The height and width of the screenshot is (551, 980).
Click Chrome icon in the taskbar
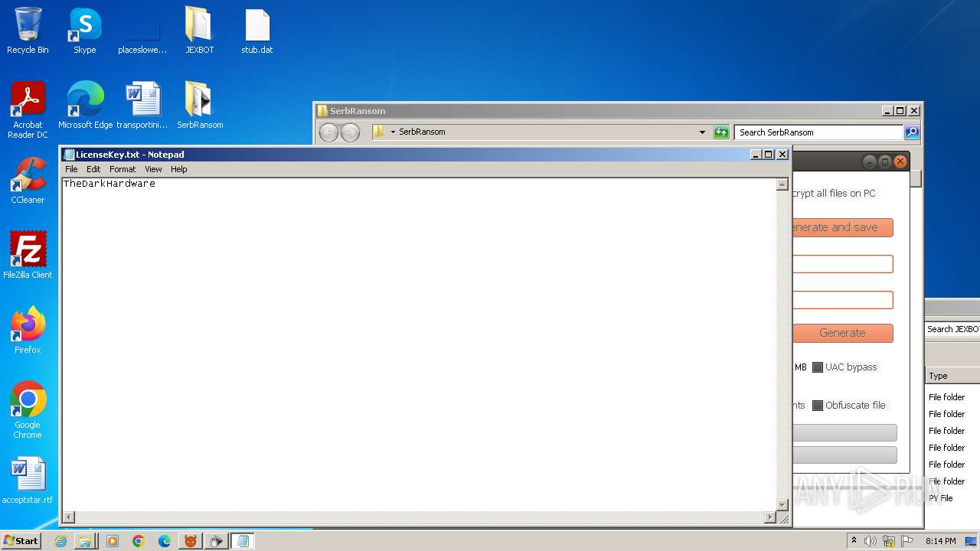click(x=139, y=541)
